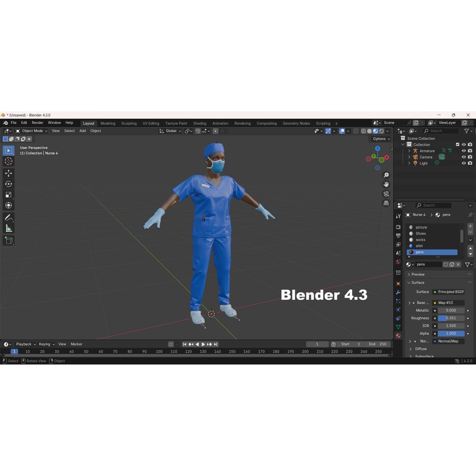Open the Object Mode dropdown

31,131
